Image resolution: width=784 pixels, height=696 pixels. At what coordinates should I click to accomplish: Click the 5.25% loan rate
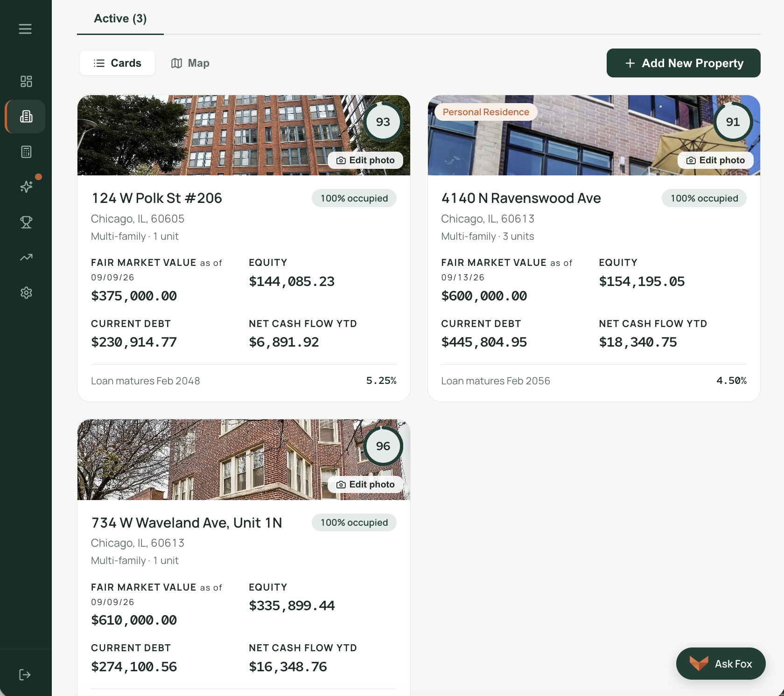(x=381, y=381)
